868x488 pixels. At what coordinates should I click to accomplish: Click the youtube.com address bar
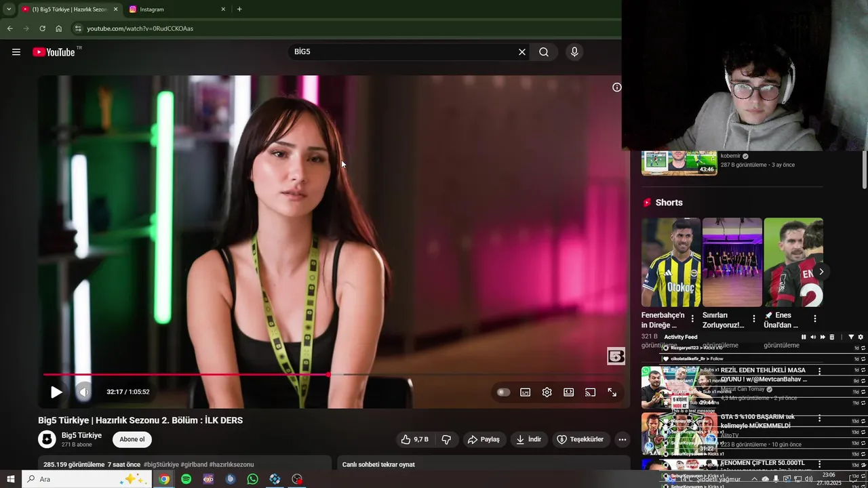point(346,28)
